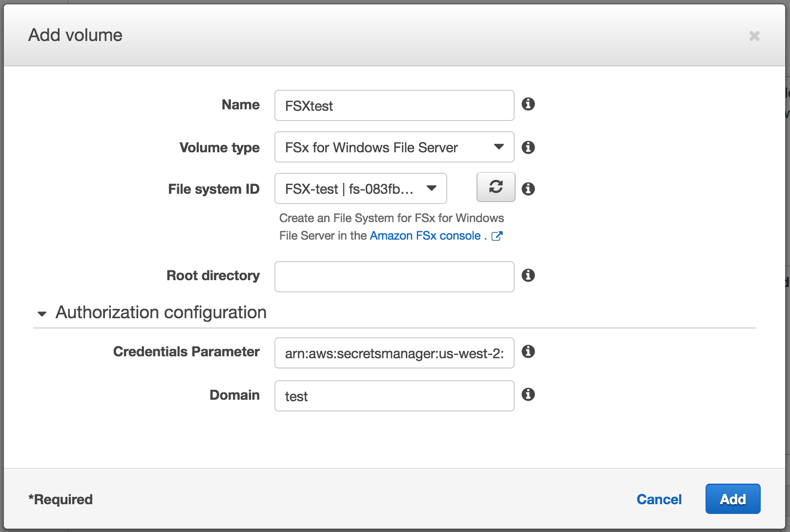This screenshot has width=790, height=532.
Task: Click the info icon beside File system ID
Action: [x=528, y=188]
